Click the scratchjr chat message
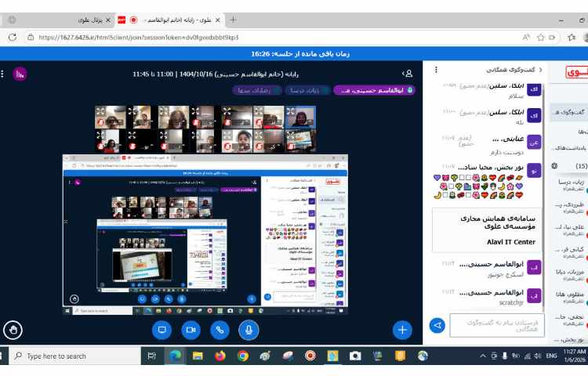This screenshot has width=588, height=376. [510, 302]
